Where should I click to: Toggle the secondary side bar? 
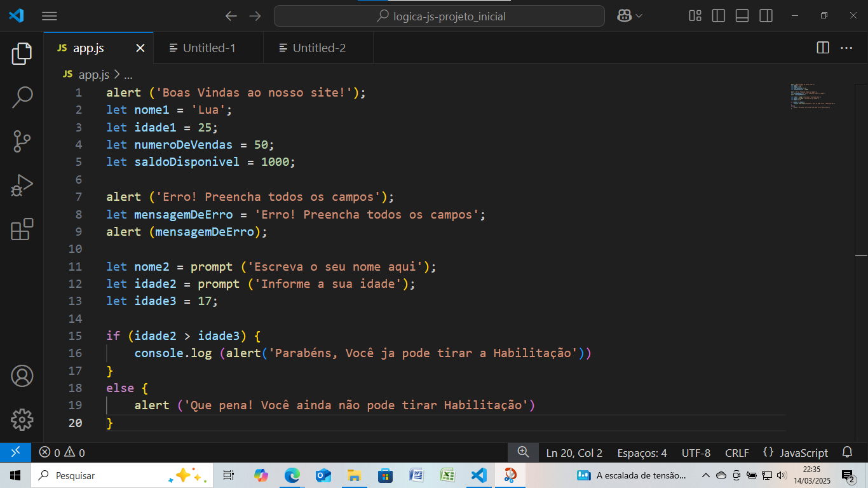[x=766, y=16]
